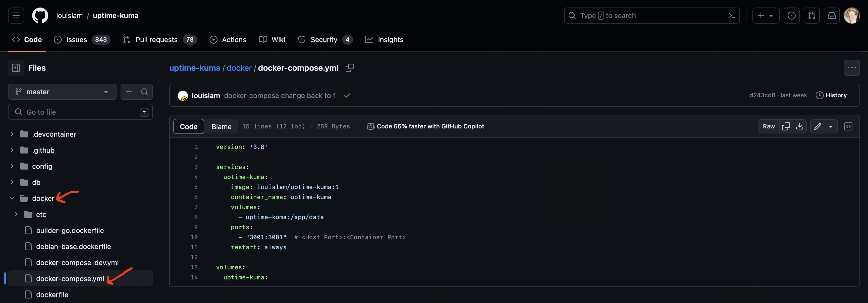Open the db folder
The width and height of the screenshot is (868, 303).
tap(36, 182)
